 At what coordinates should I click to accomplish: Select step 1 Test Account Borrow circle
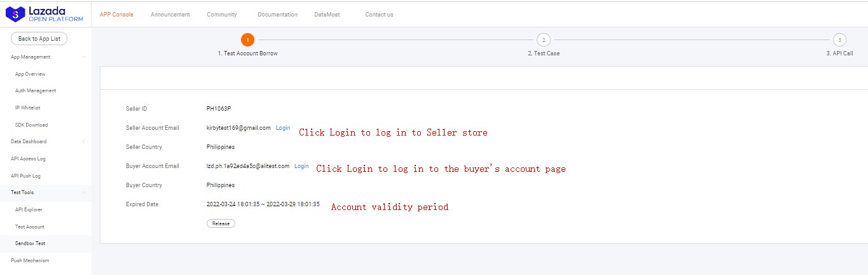click(x=248, y=39)
